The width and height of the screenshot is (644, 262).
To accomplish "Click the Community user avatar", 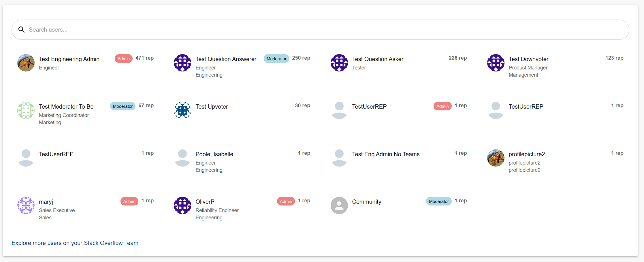I will click(339, 206).
